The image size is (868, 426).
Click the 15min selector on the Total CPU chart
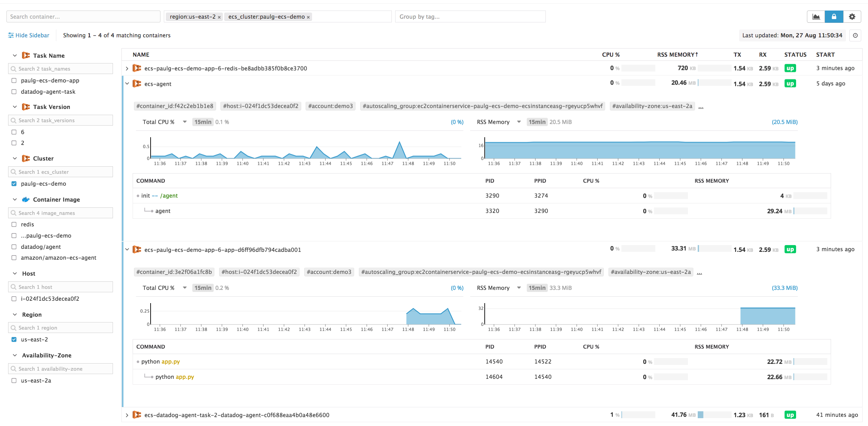click(202, 122)
